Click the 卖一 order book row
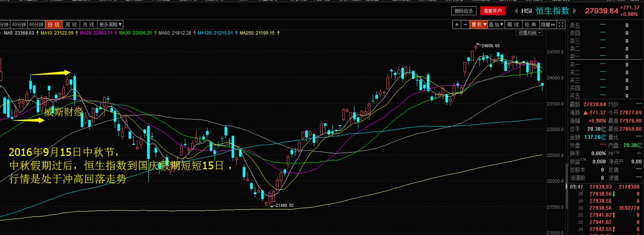644x235 pixels. (606, 56)
